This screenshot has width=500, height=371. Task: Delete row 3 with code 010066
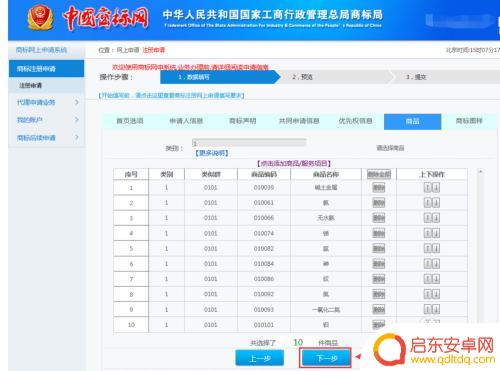379,218
